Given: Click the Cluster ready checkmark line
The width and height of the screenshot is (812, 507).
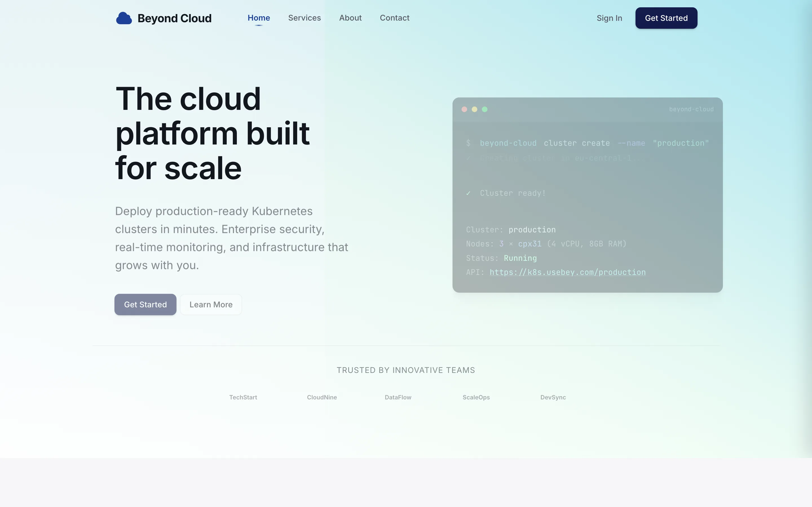Looking at the screenshot, I should coord(506,193).
